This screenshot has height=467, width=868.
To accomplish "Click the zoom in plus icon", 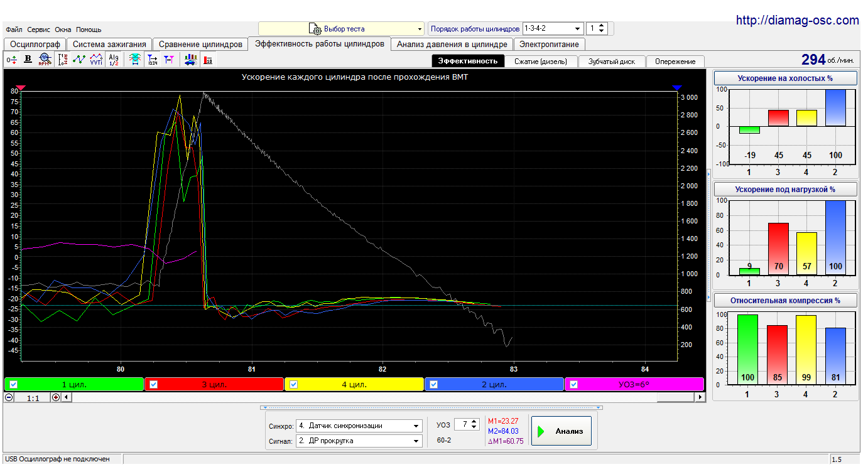I will (56, 397).
